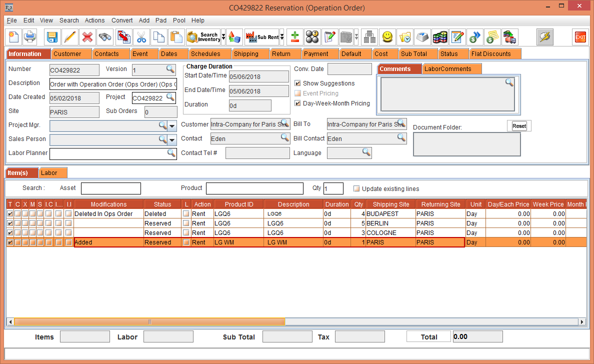Viewport: 594px width, 364px height.
Task: Expand the Project Mgr. dropdown arrow
Action: coord(172,125)
